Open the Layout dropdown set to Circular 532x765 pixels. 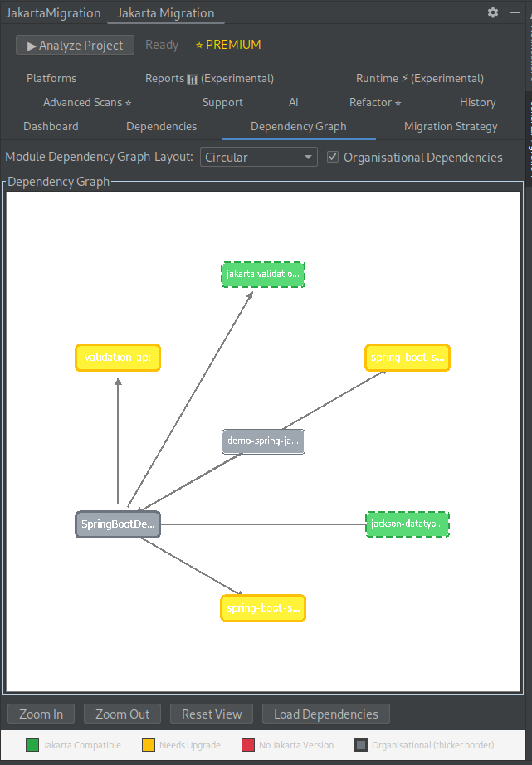tap(259, 157)
